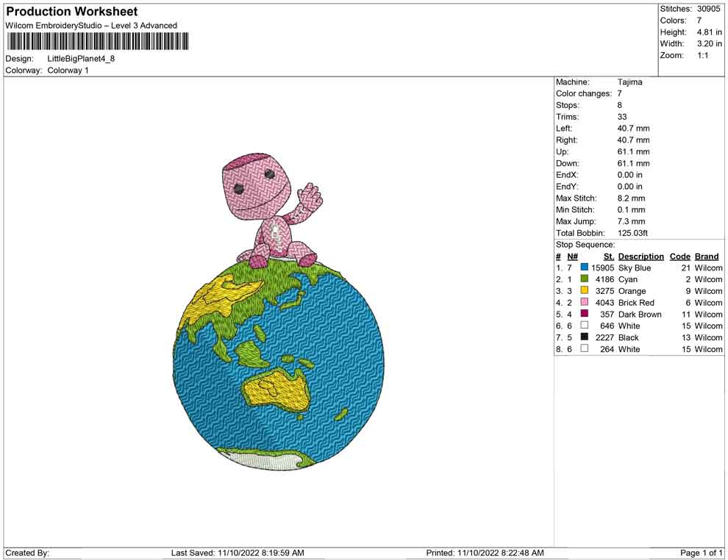The height and width of the screenshot is (560, 728).
Task: Click the Brick Red description text
Action: pyautogui.click(x=636, y=303)
